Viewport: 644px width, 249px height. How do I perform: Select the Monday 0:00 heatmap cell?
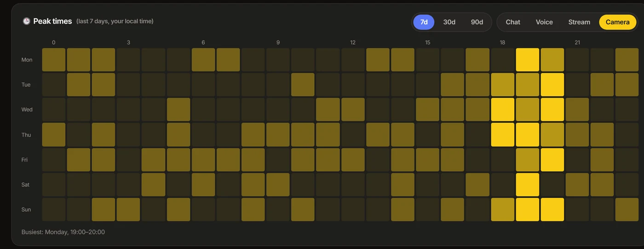point(54,60)
